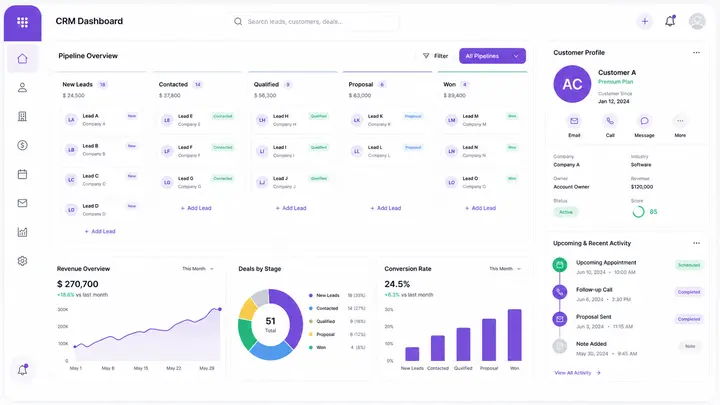Viewport: 720px width, 405px height.
Task: Click the Premium Plan label
Action: pos(615,82)
